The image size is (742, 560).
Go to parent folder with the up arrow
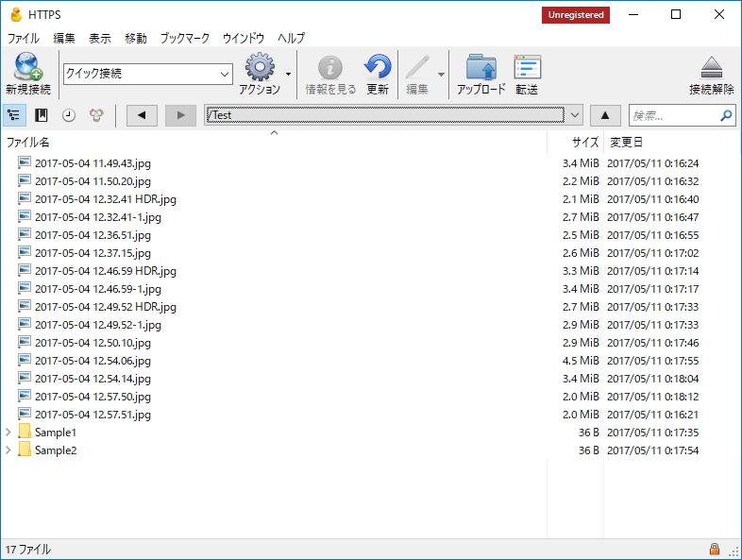coord(605,115)
